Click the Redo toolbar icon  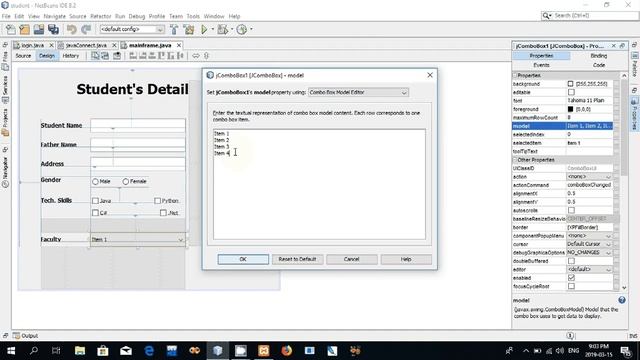click(x=86, y=29)
